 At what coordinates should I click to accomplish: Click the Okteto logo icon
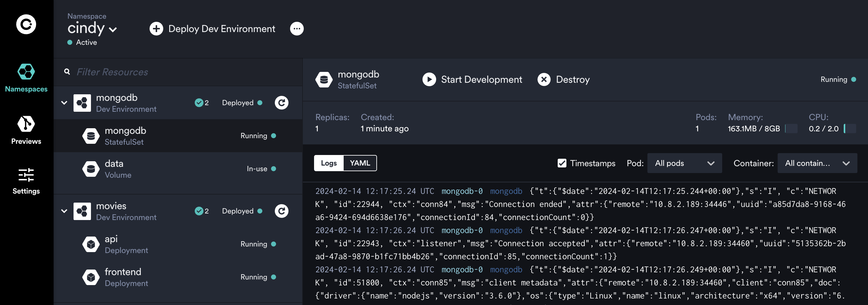[26, 24]
